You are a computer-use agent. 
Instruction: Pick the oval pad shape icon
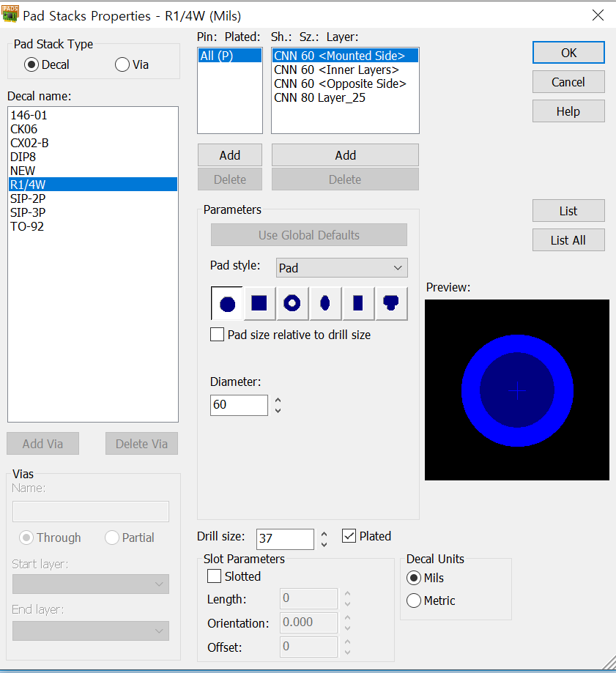point(325,304)
